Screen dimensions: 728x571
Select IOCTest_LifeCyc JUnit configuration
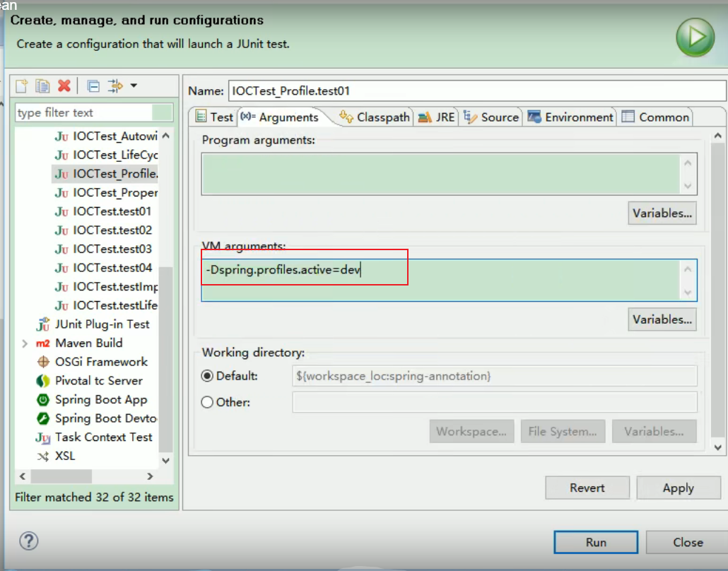[106, 155]
